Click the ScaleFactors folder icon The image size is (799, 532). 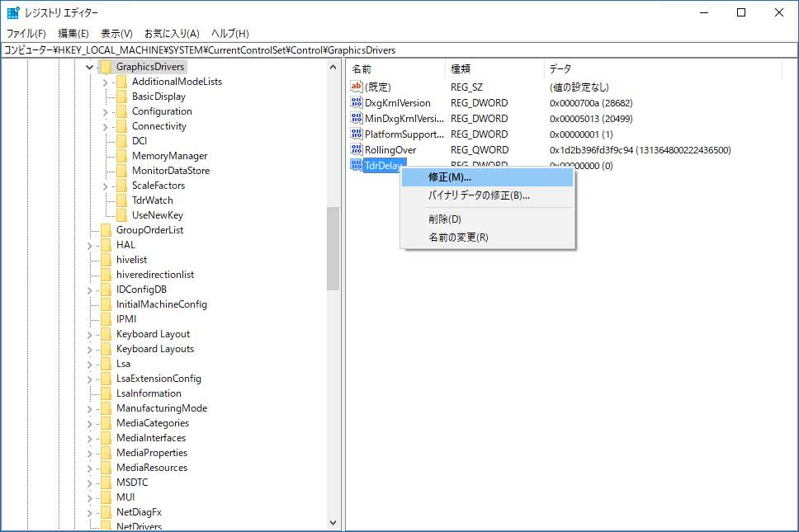click(x=121, y=186)
